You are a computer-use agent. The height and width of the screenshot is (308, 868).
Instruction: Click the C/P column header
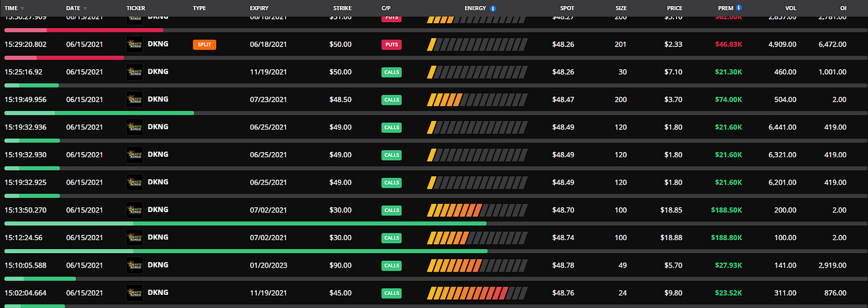click(x=386, y=8)
